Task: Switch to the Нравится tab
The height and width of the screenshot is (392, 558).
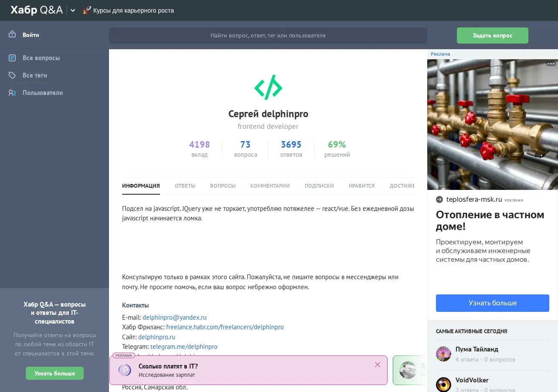Action: pos(361,186)
